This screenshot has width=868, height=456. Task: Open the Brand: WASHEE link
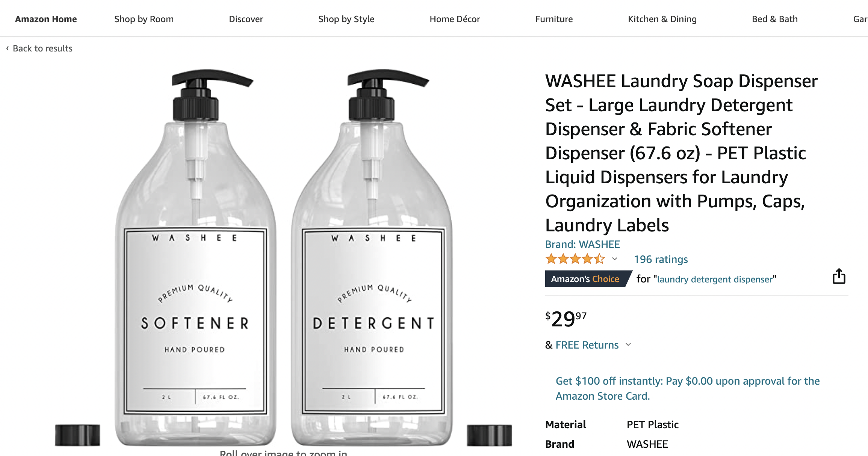click(x=582, y=244)
